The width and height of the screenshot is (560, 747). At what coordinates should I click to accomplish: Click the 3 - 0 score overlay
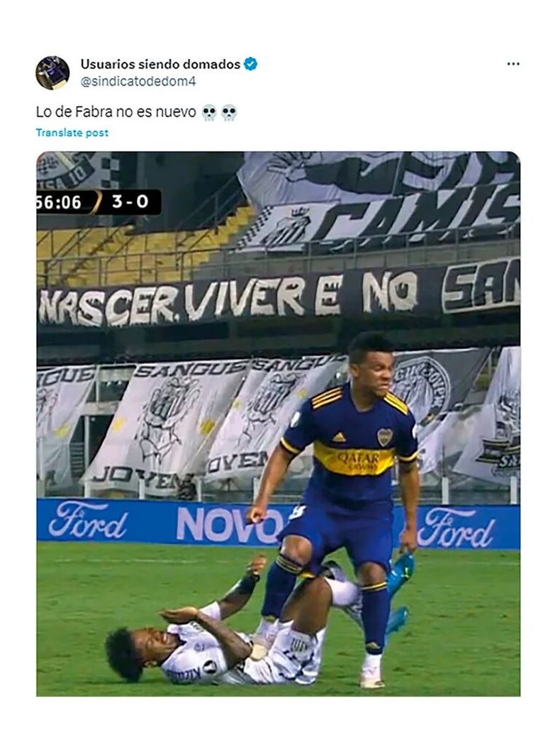point(130,202)
